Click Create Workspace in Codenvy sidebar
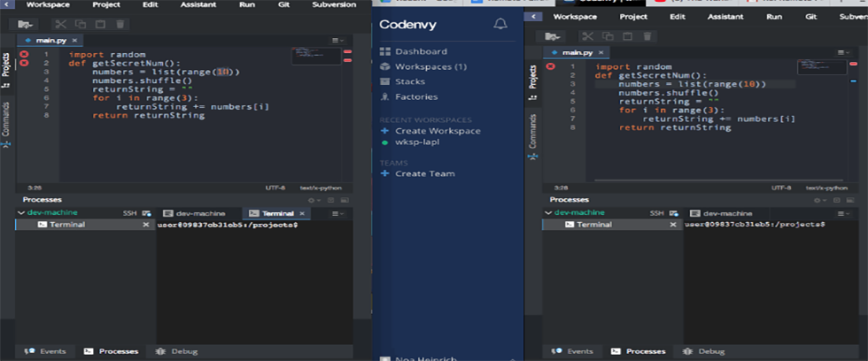 click(431, 131)
